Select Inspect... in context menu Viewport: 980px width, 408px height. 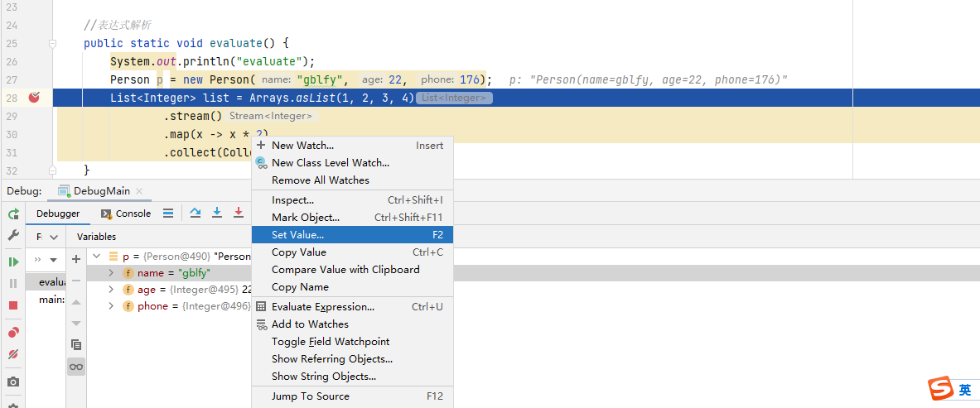[352, 200]
